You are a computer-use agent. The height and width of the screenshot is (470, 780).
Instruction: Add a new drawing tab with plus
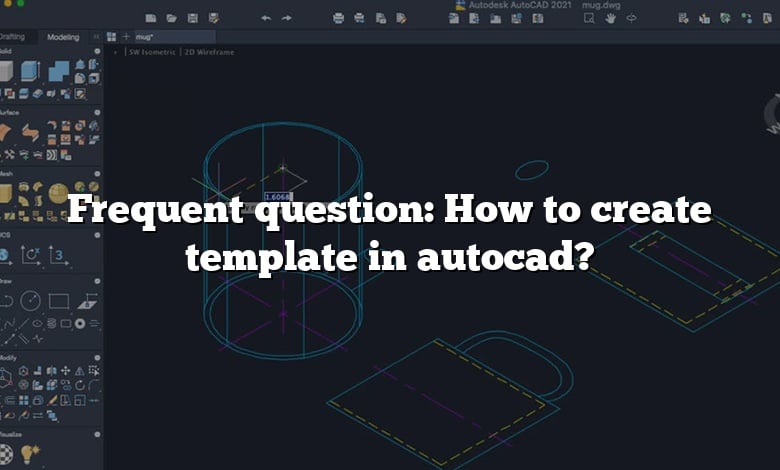tap(126, 37)
